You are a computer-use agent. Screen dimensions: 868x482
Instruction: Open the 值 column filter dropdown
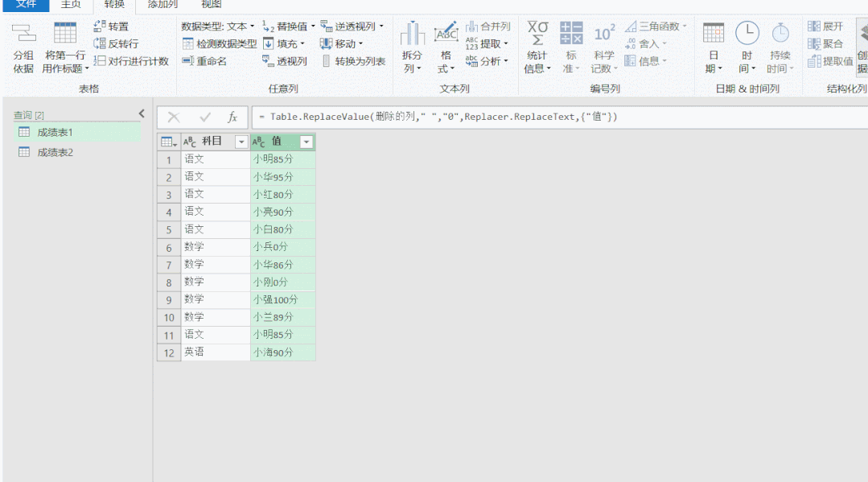click(x=306, y=142)
